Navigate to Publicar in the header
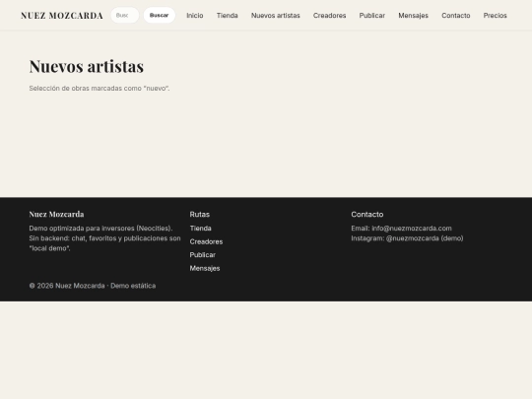 (372, 16)
